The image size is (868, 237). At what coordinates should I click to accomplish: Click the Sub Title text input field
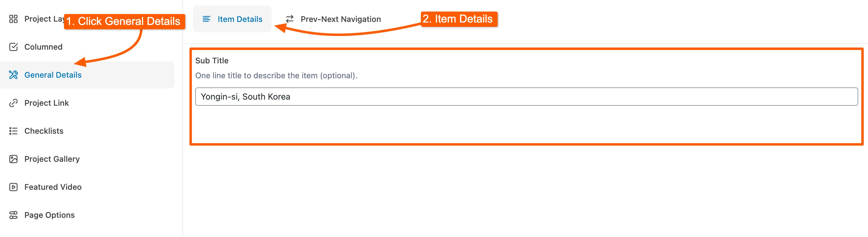526,97
